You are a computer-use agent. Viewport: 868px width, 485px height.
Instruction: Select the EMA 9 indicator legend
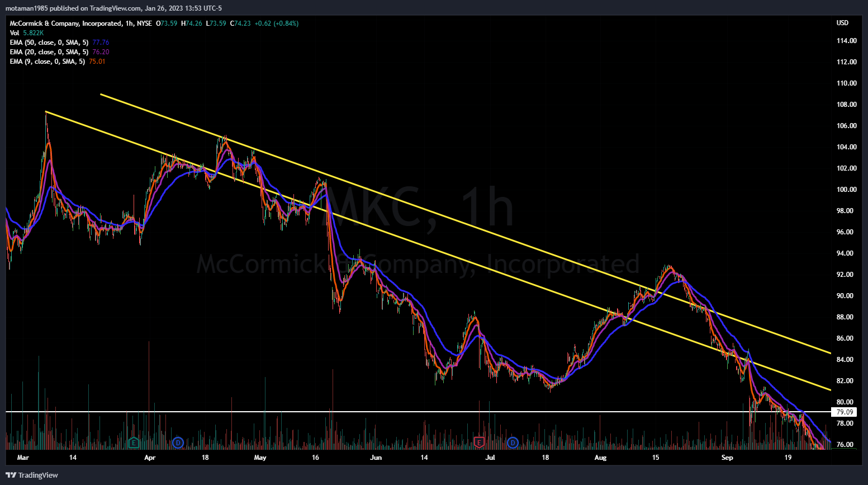pos(47,62)
